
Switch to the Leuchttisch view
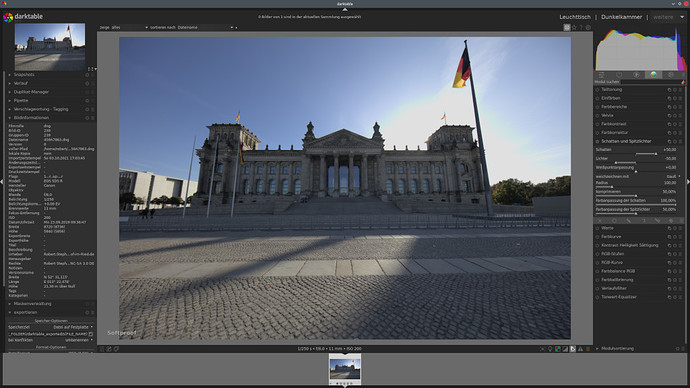pyautogui.click(x=575, y=17)
